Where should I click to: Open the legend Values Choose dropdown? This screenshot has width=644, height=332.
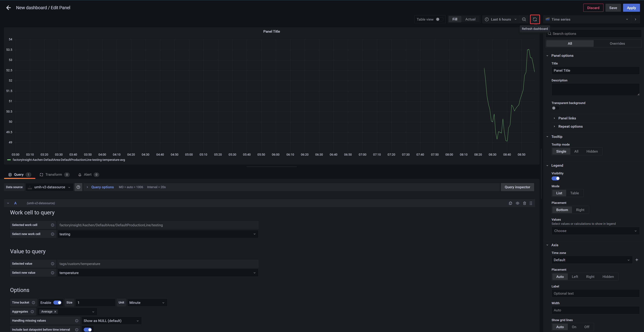595,231
